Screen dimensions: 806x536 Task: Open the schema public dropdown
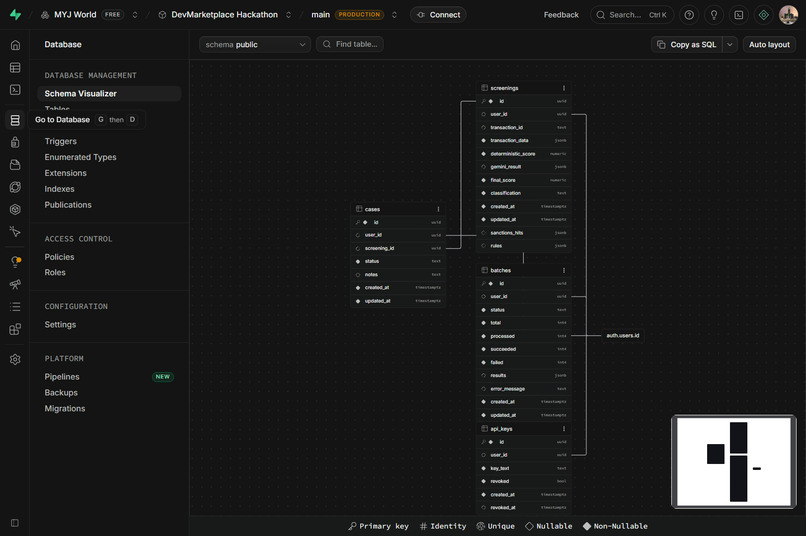click(x=255, y=45)
